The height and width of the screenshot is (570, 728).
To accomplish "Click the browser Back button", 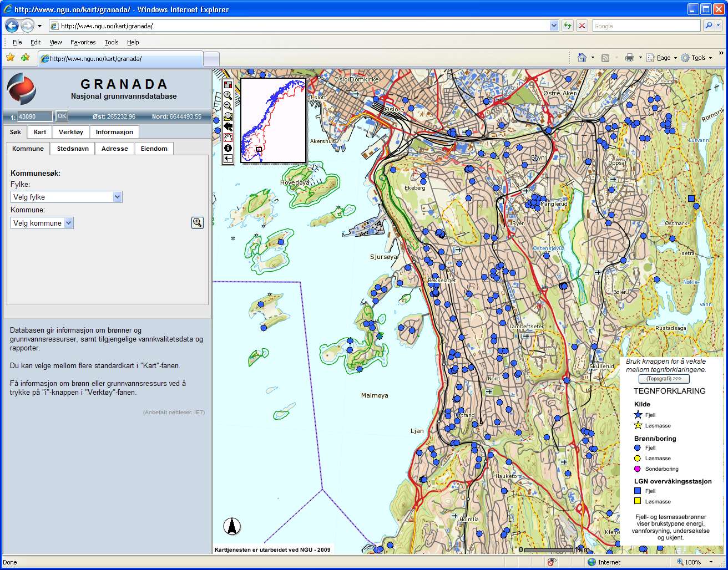I will 12,26.
